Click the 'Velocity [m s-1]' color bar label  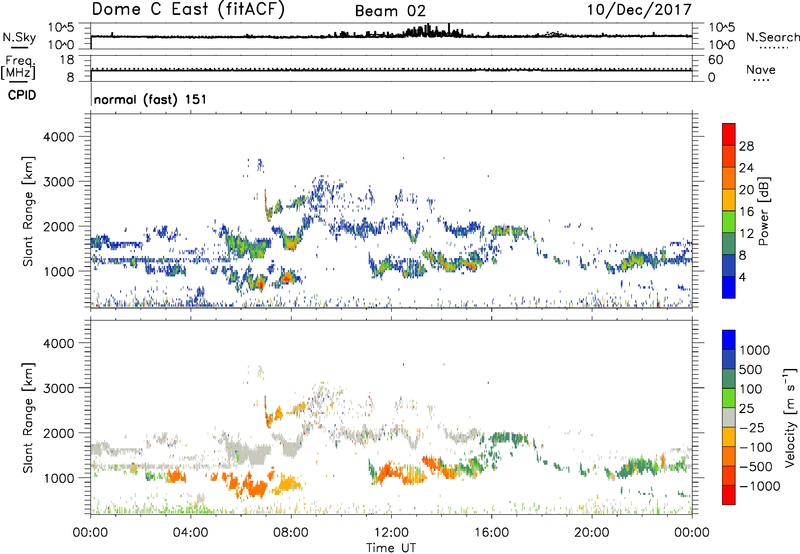pos(790,417)
